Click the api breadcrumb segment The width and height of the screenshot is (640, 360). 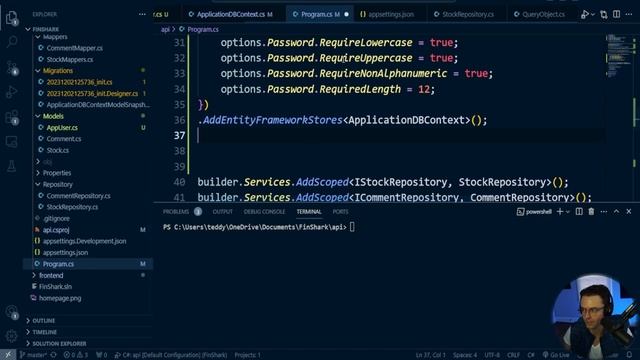[165, 29]
